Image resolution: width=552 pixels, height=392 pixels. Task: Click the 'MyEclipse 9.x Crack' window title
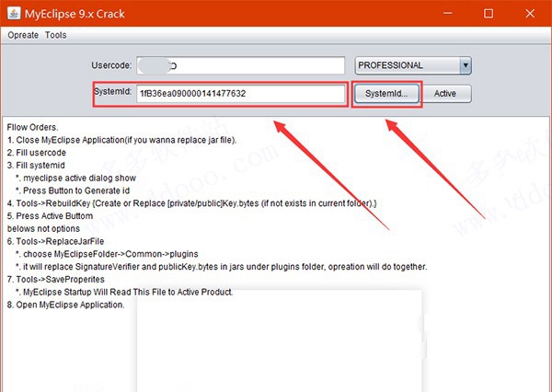[75, 14]
